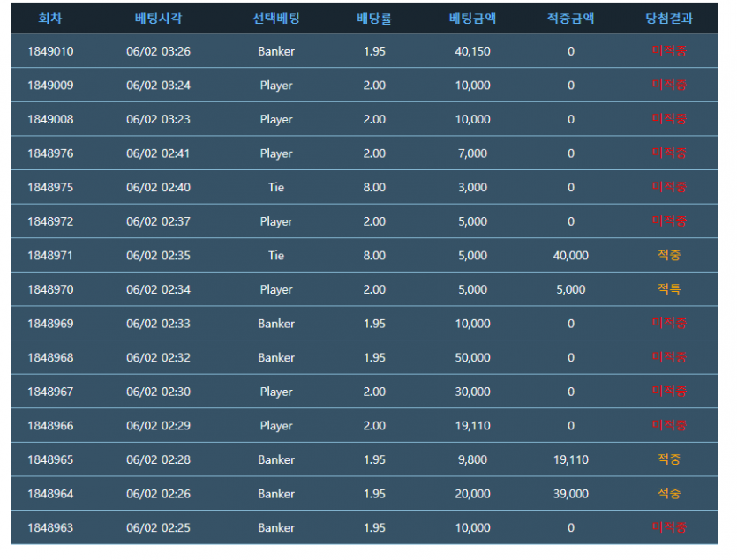Click bet amount 30,000
This screenshot has width=737, height=560.
point(472,392)
